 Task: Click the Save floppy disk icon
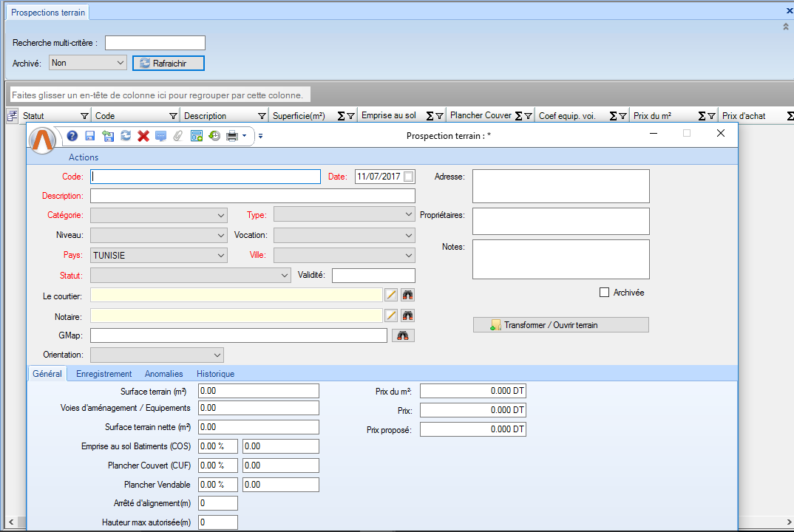click(89, 136)
